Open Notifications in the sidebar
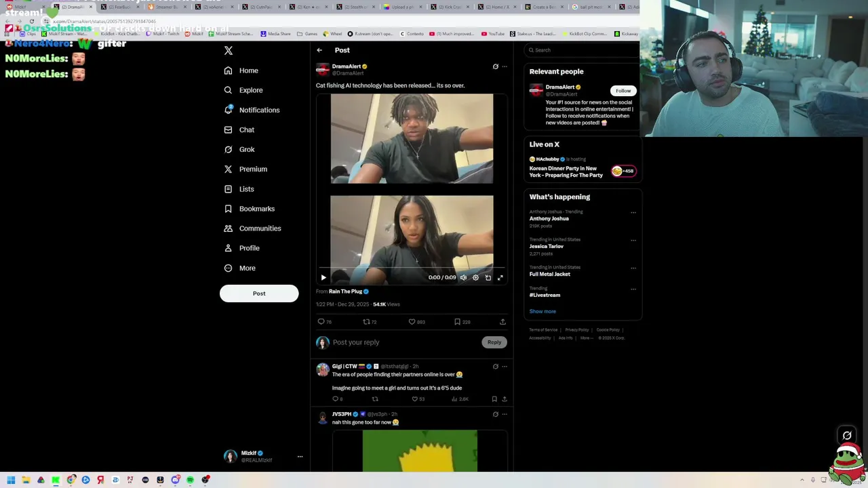The width and height of the screenshot is (868, 488). point(252,110)
